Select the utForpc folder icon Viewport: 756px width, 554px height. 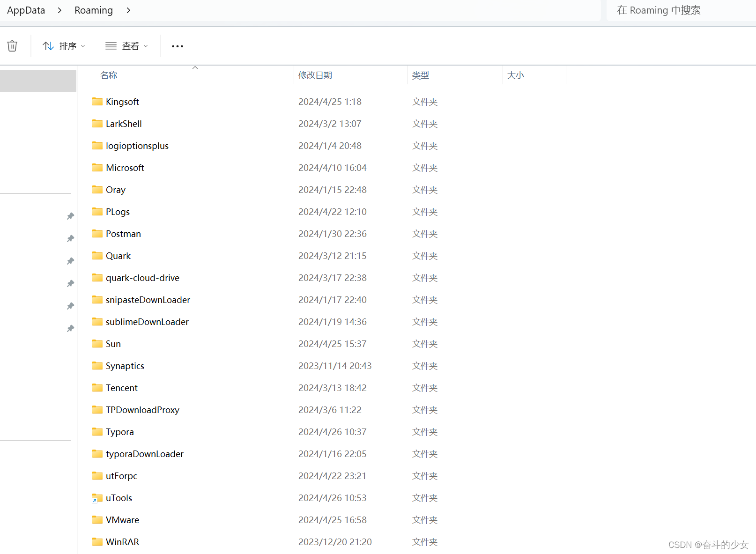point(97,476)
